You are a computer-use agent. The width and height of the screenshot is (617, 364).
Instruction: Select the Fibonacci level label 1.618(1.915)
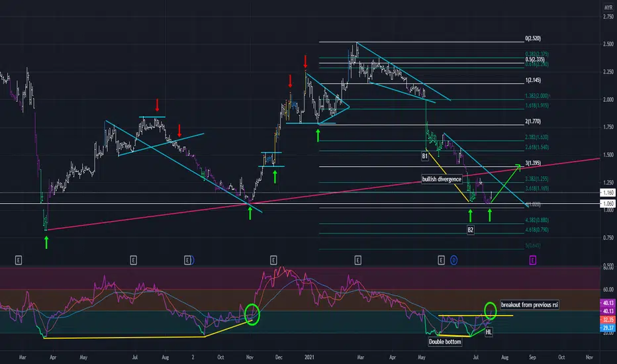click(537, 105)
